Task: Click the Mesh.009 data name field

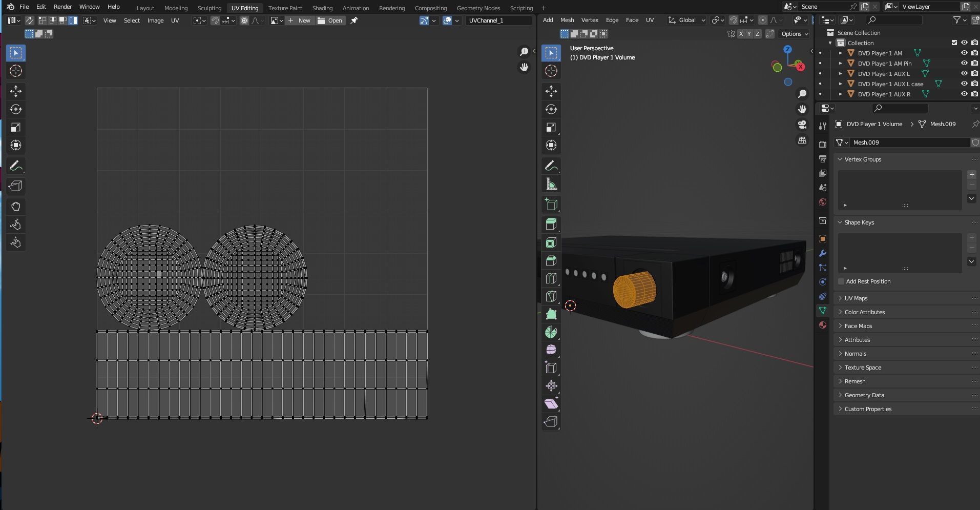Action: coord(909,142)
